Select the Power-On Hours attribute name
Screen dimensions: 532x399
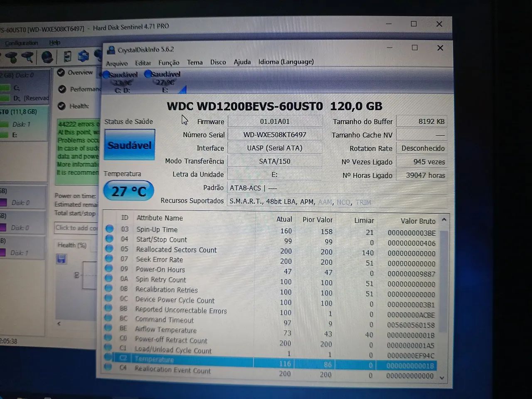coord(160,269)
